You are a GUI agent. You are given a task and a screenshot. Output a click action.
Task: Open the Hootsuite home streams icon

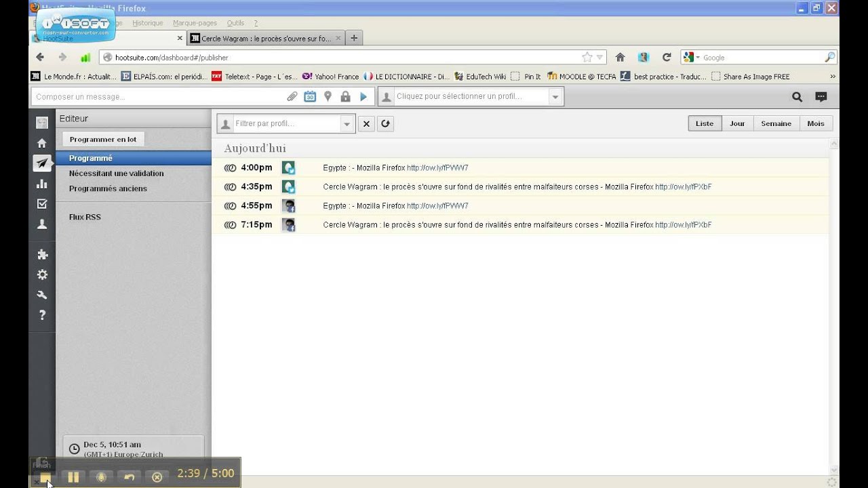click(x=42, y=143)
